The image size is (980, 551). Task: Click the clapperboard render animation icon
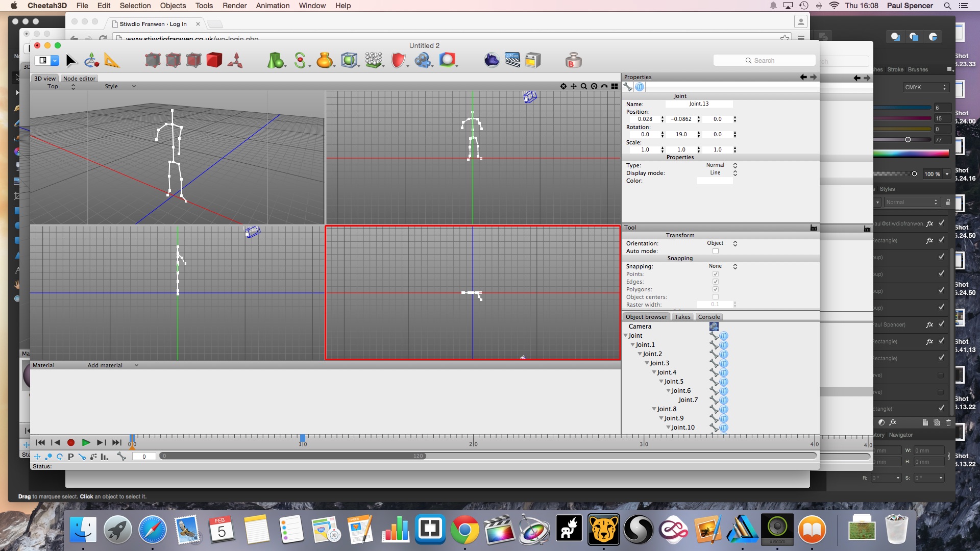(512, 60)
